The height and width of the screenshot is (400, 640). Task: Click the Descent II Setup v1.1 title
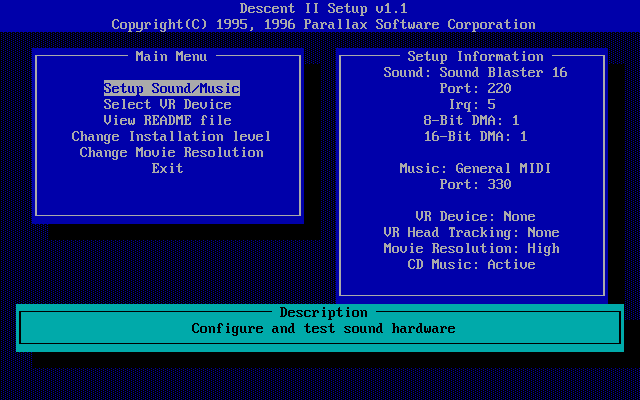(x=324, y=9)
